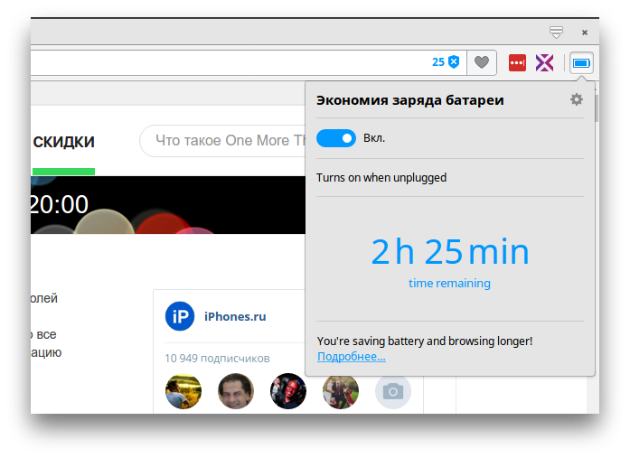Open the battery saver toolbar icon
630x458 pixels.
[581, 63]
